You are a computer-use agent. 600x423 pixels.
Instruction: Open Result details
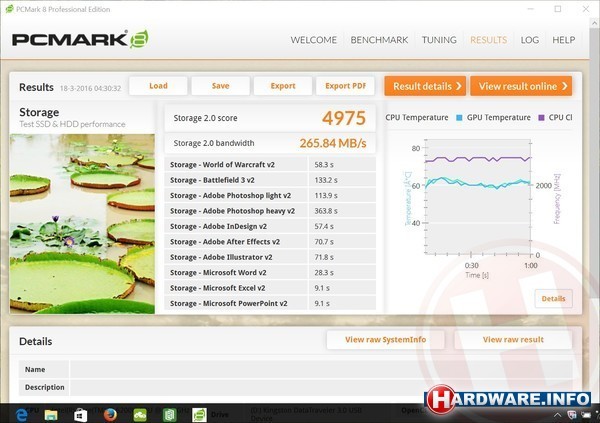(x=425, y=86)
